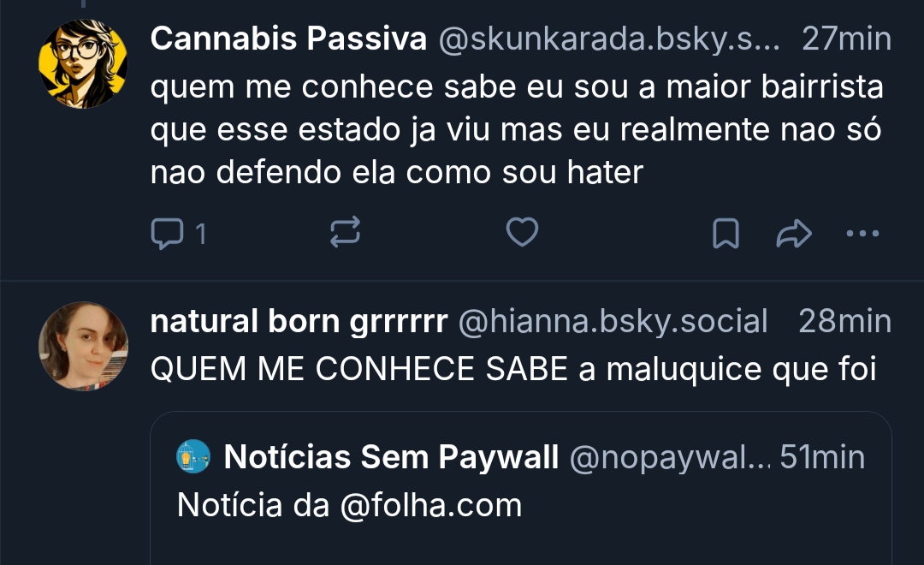Open the post text starting 'QUEM ME CONHECE SABE'
This screenshot has width=924, height=565.
(513, 369)
